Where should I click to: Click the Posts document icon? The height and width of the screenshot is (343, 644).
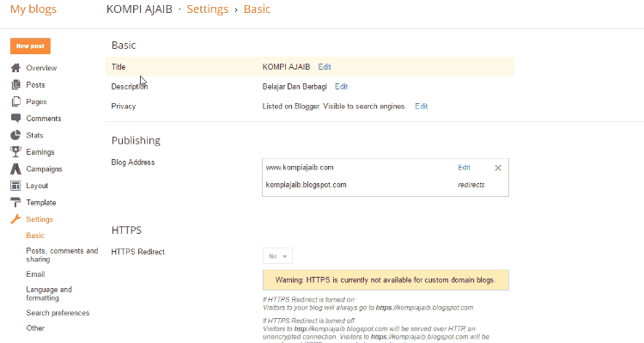(x=15, y=85)
